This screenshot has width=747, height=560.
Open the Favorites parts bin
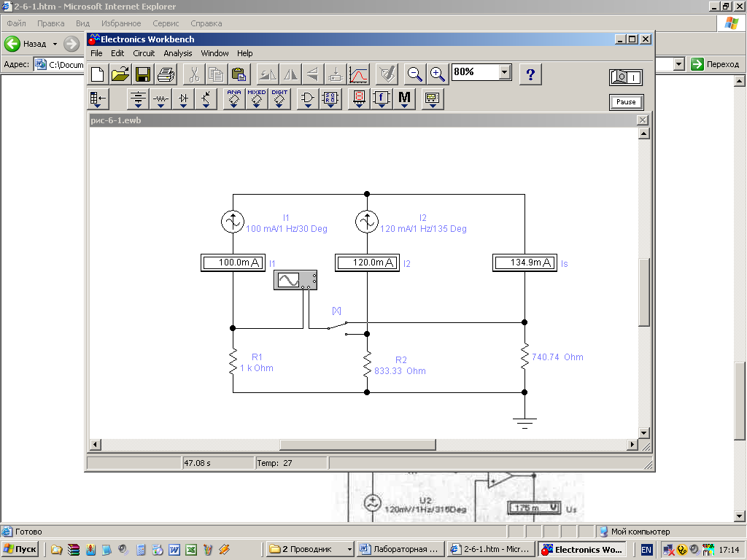(98, 99)
